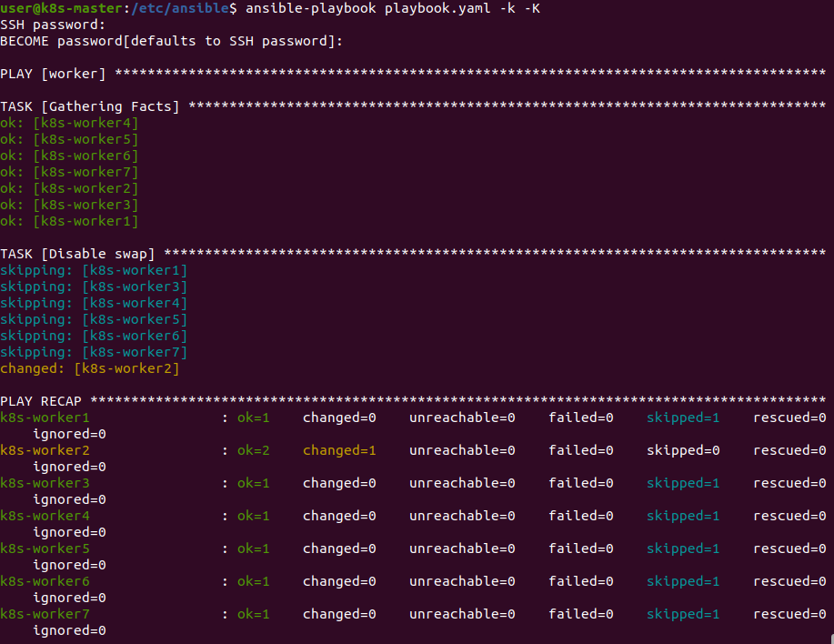Click 'skipping: [k8s-worker1]' line
This screenshot has height=644, width=834.
click(94, 270)
